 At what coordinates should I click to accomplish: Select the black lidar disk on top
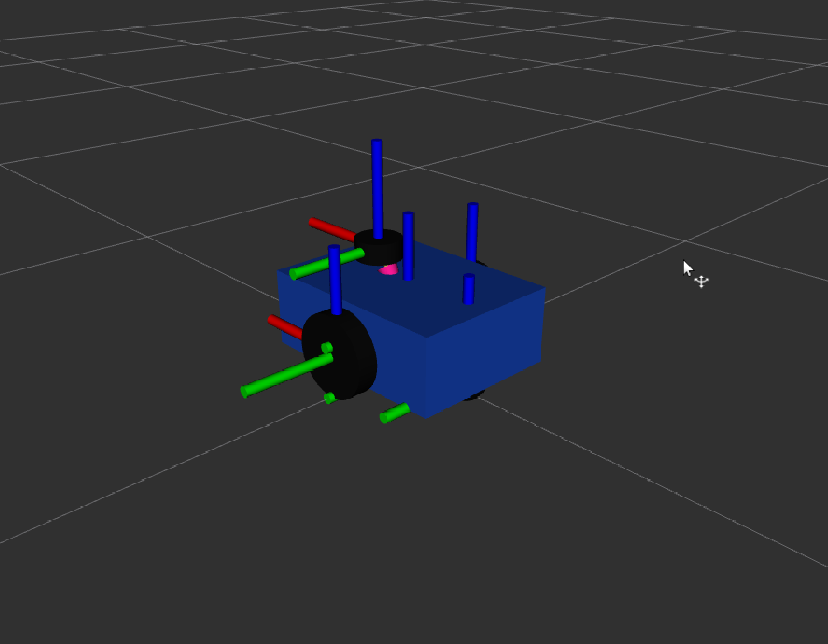click(379, 247)
